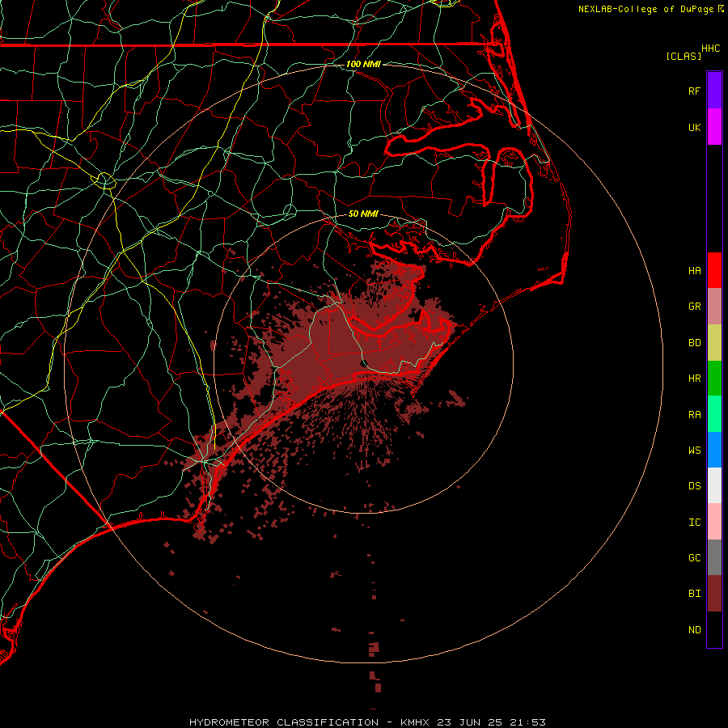This screenshot has height=728, width=728.
Task: Click the DS legend label
Action: pos(694,485)
